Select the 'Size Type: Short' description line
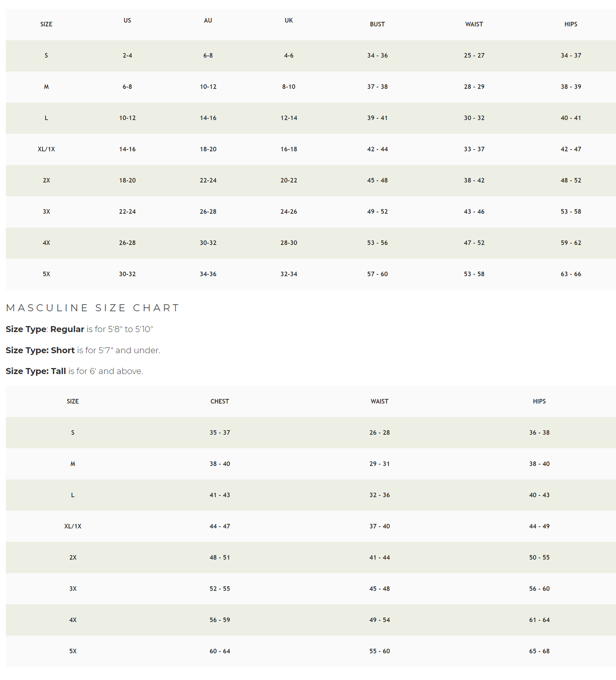Screen dimensions: 616x680 [x=83, y=350]
